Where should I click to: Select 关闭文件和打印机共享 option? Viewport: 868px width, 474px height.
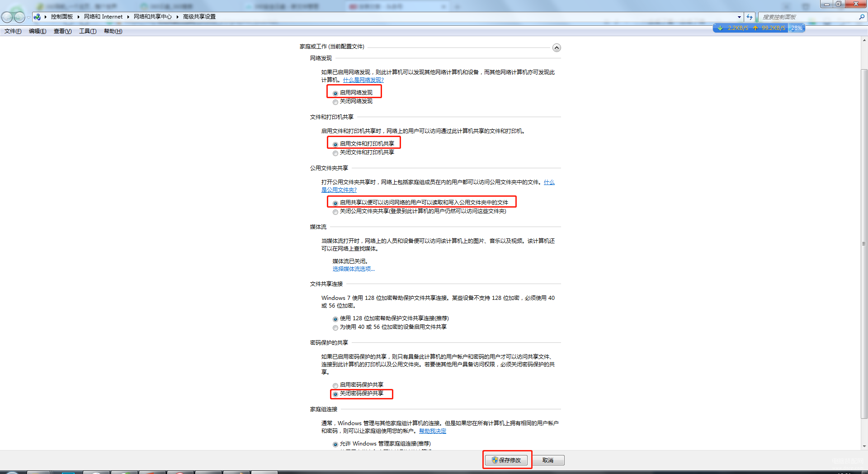click(335, 153)
